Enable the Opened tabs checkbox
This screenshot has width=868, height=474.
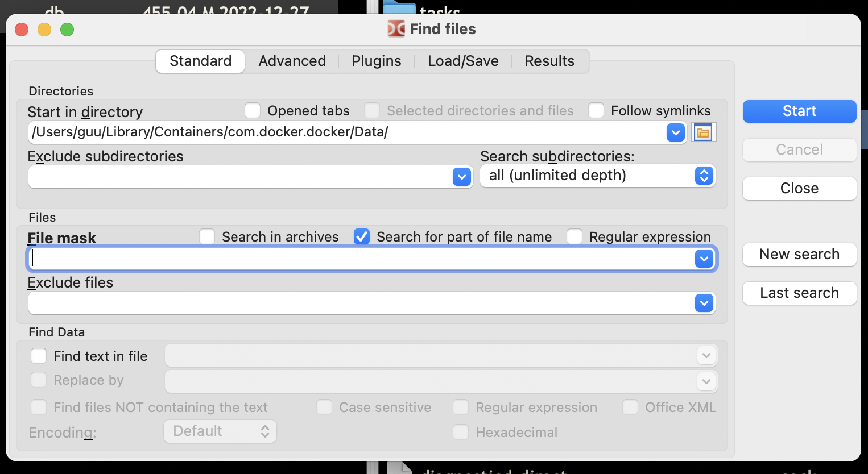coord(253,110)
